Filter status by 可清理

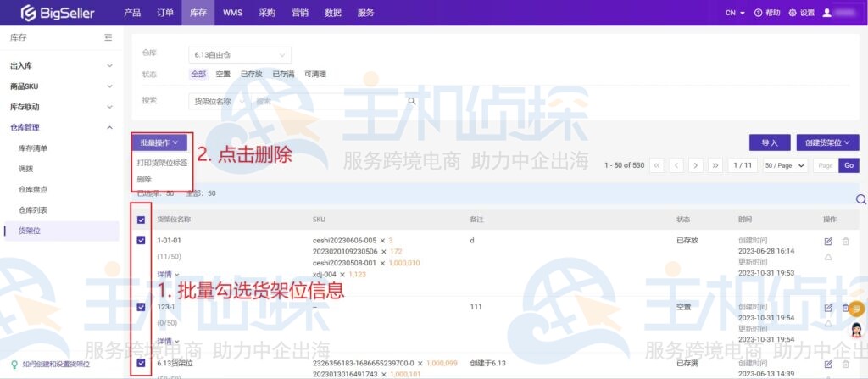click(315, 74)
